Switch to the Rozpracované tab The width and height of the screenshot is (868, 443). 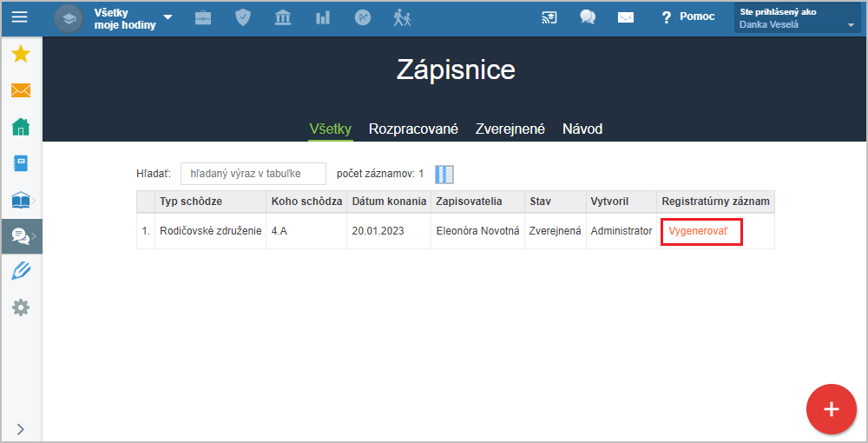(413, 129)
